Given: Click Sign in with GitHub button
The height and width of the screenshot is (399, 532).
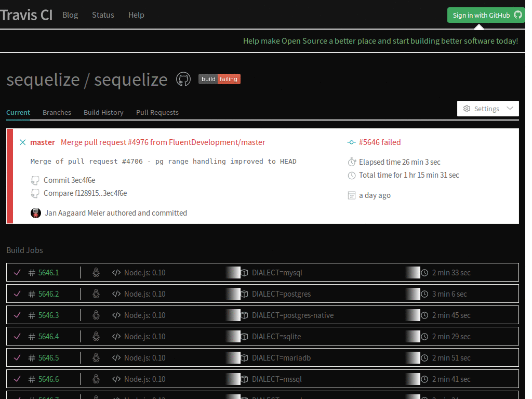Looking at the screenshot, I should 486,15.
